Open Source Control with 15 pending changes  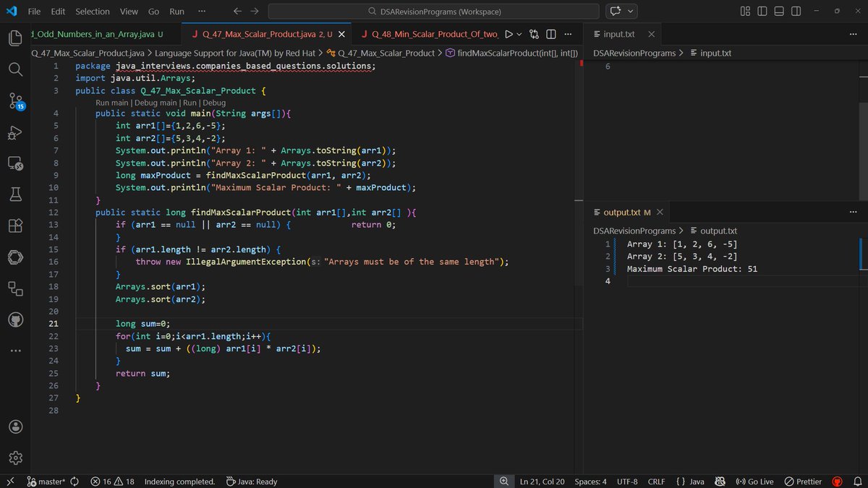16,100
